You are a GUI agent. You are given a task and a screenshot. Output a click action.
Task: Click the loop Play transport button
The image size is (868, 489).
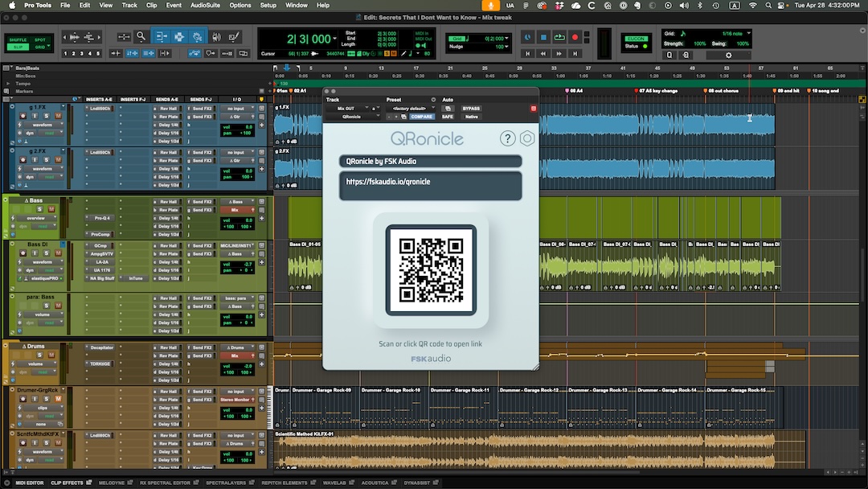tap(559, 37)
